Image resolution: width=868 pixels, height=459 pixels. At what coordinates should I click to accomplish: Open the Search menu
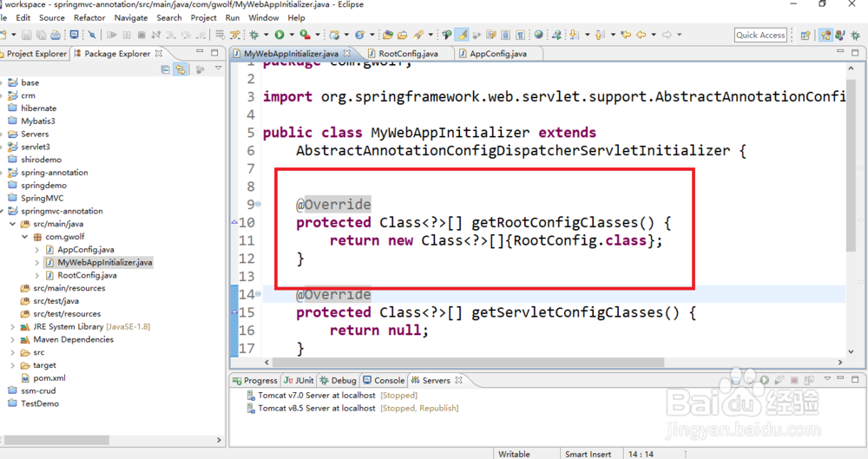(169, 17)
